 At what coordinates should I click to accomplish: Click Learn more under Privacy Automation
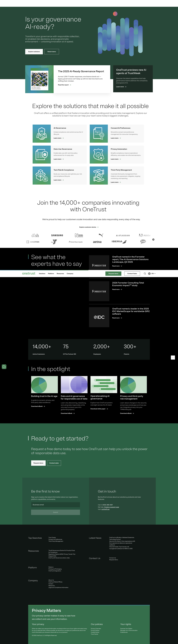(116, 159)
